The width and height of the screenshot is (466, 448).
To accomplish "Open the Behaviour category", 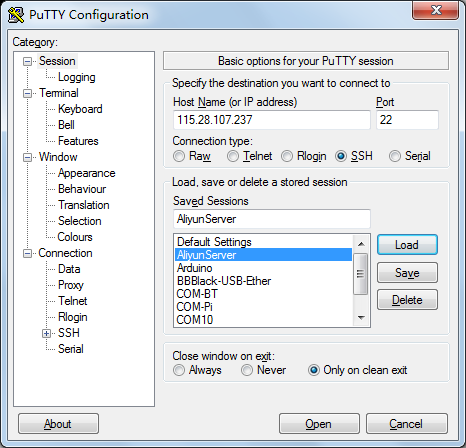I will 82,189.
